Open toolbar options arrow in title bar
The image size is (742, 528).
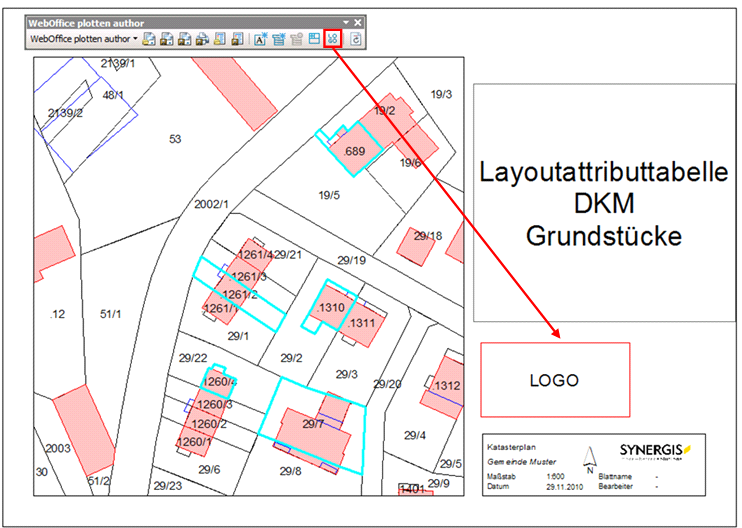click(346, 22)
